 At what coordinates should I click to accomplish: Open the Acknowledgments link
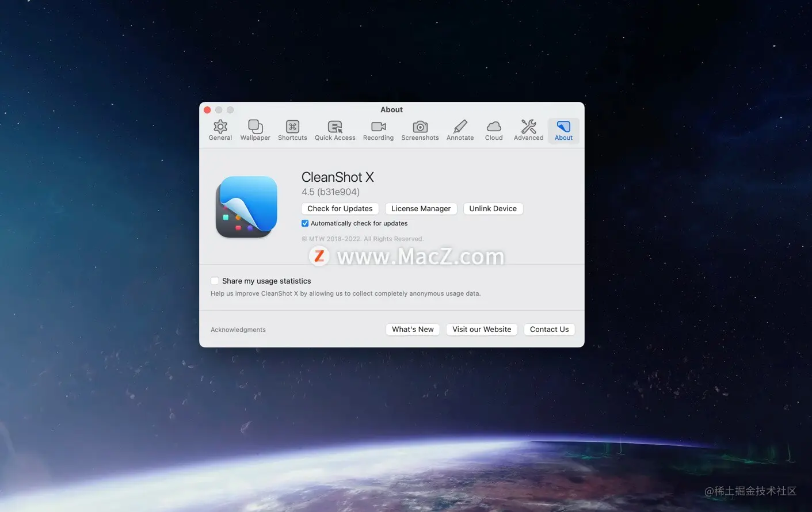pyautogui.click(x=238, y=330)
